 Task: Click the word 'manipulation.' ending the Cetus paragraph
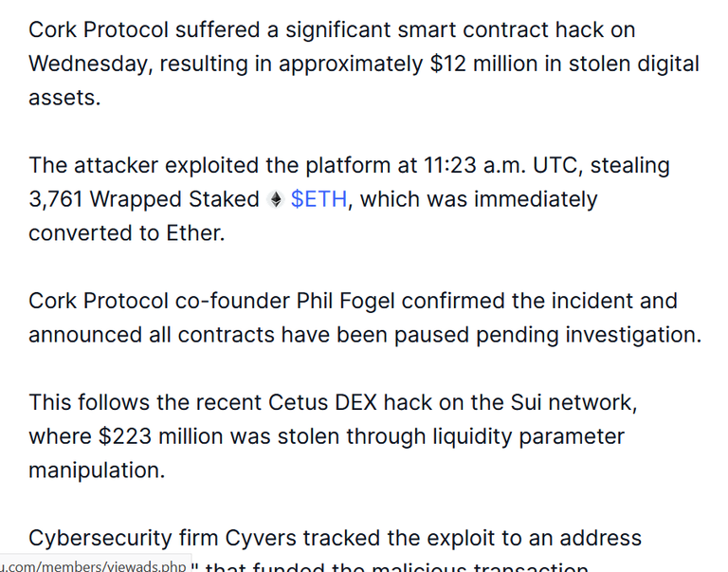coord(97,471)
